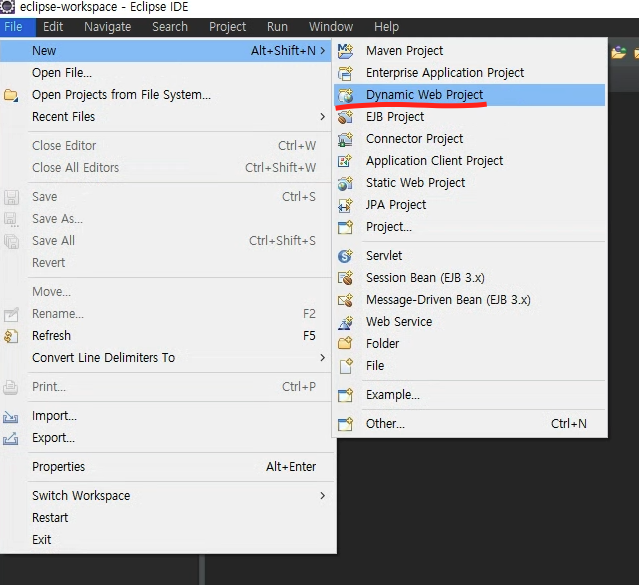The image size is (639, 585).
Task: Click the Static Web Project icon
Action: point(345,183)
